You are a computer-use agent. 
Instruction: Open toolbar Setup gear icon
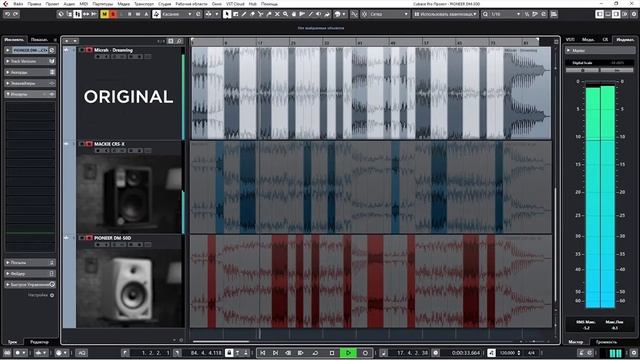pyautogui.click(x=634, y=14)
